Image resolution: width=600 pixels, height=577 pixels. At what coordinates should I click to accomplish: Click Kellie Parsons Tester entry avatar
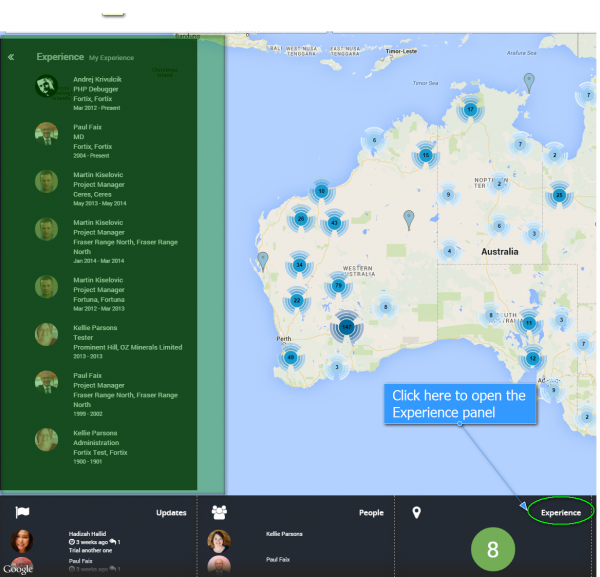[46, 334]
